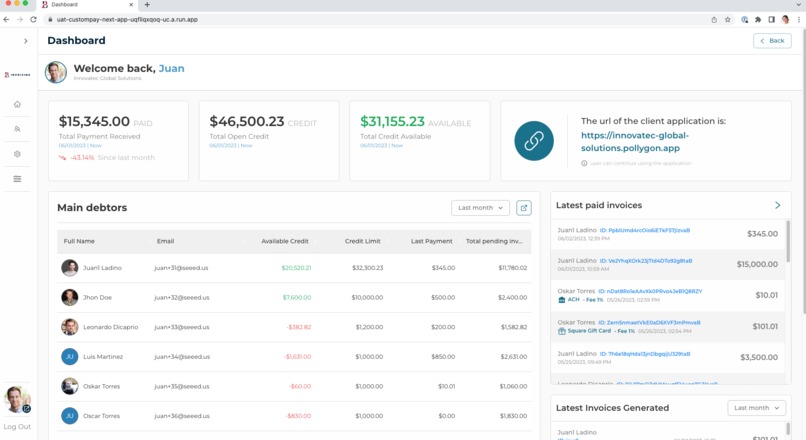
Task: Click the sidebar profile photo above Log Out
Action: [x=17, y=399]
